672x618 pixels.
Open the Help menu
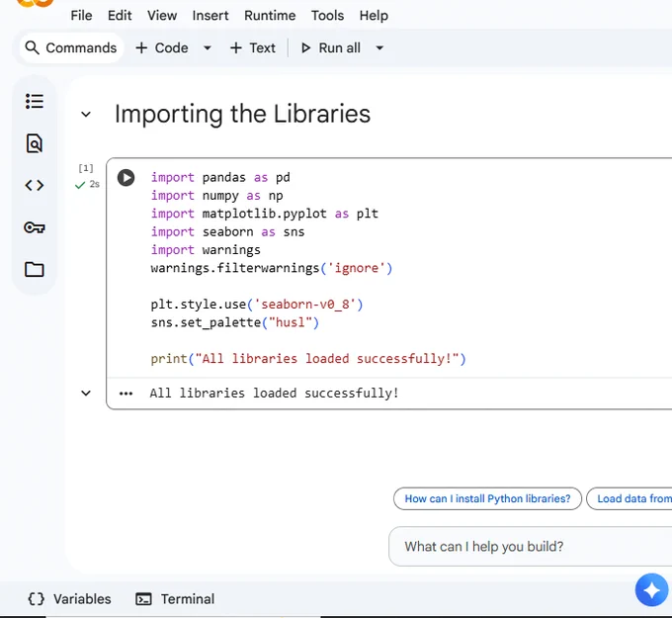(374, 16)
